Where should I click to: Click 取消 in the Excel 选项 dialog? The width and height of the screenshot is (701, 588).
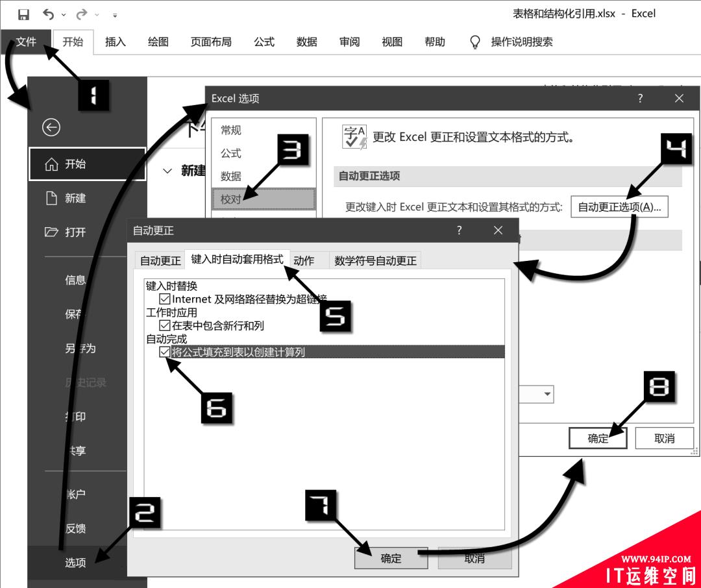(x=665, y=438)
